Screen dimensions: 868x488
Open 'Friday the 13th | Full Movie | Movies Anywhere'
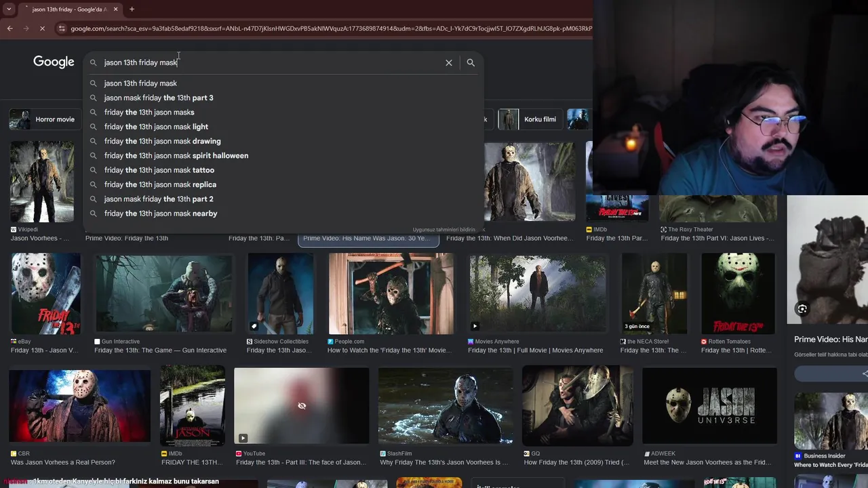click(x=535, y=350)
